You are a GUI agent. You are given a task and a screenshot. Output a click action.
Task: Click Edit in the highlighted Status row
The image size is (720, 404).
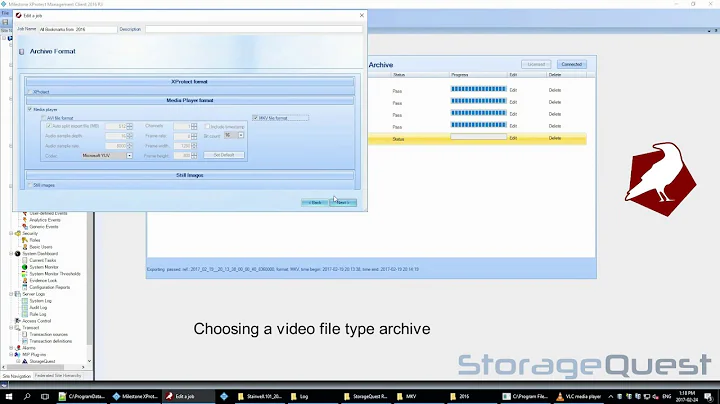513,138
